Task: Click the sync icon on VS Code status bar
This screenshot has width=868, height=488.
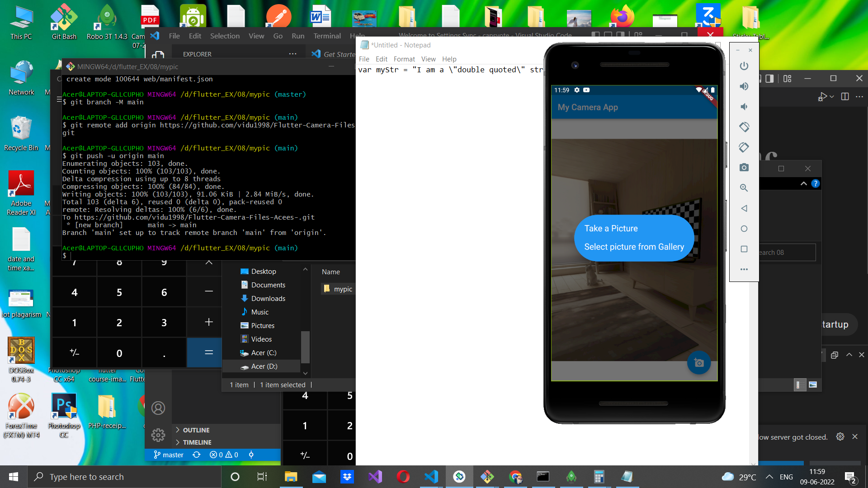Action: 197,455
